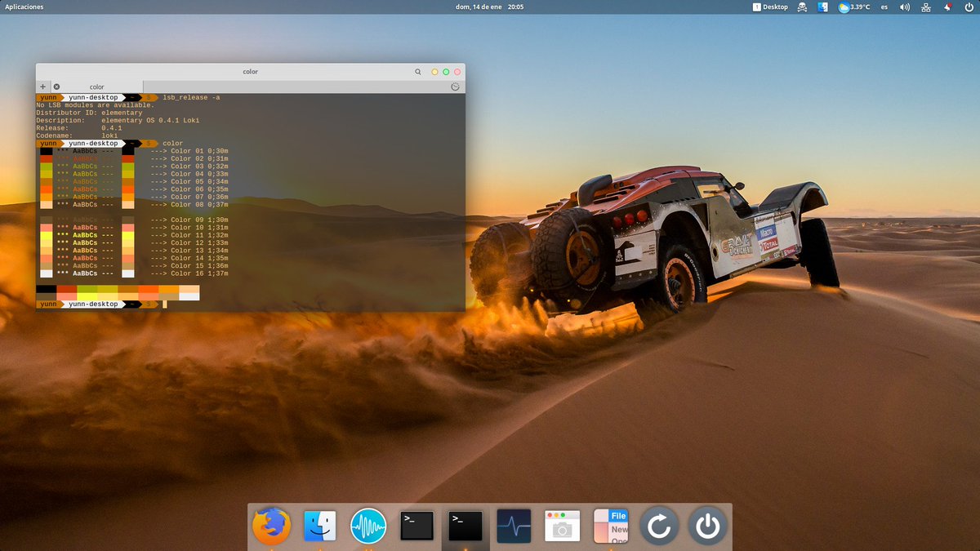Click the "Color 08 0;37m" text
The image size is (980, 551).
199,204
